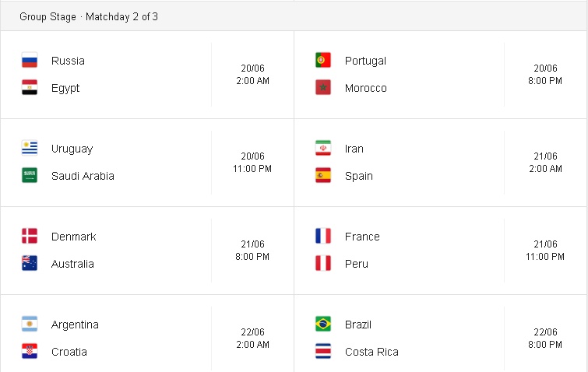The image size is (588, 372).
Task: Click the Russia flag icon
Action: pos(30,61)
